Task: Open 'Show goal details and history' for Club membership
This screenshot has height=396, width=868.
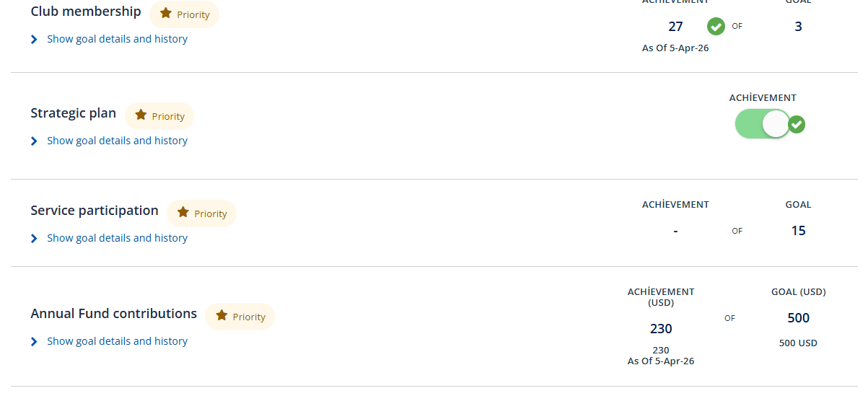Action: pyautogui.click(x=117, y=39)
